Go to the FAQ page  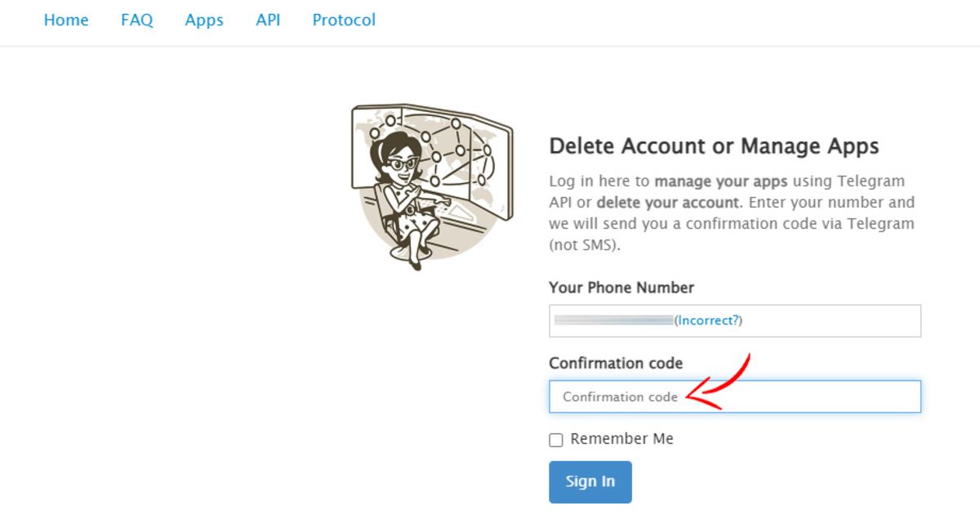[136, 20]
